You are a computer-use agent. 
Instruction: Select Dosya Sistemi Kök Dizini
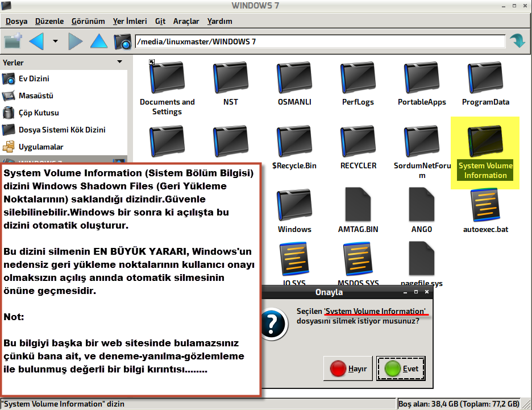click(x=64, y=129)
